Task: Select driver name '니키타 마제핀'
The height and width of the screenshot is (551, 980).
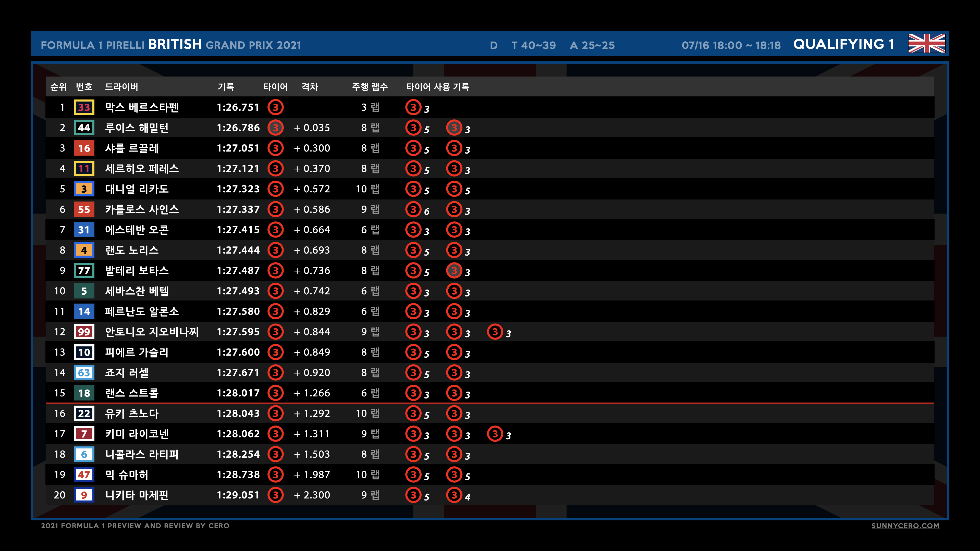Action: pyautogui.click(x=137, y=495)
